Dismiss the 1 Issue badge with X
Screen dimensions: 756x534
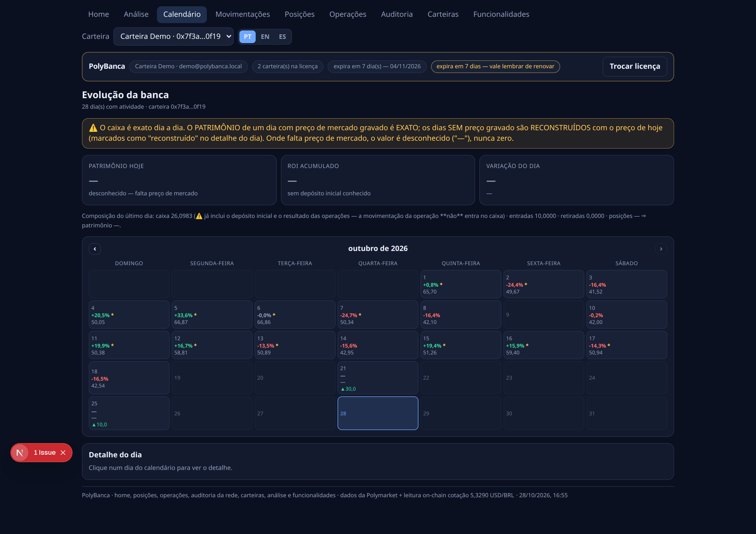63,453
